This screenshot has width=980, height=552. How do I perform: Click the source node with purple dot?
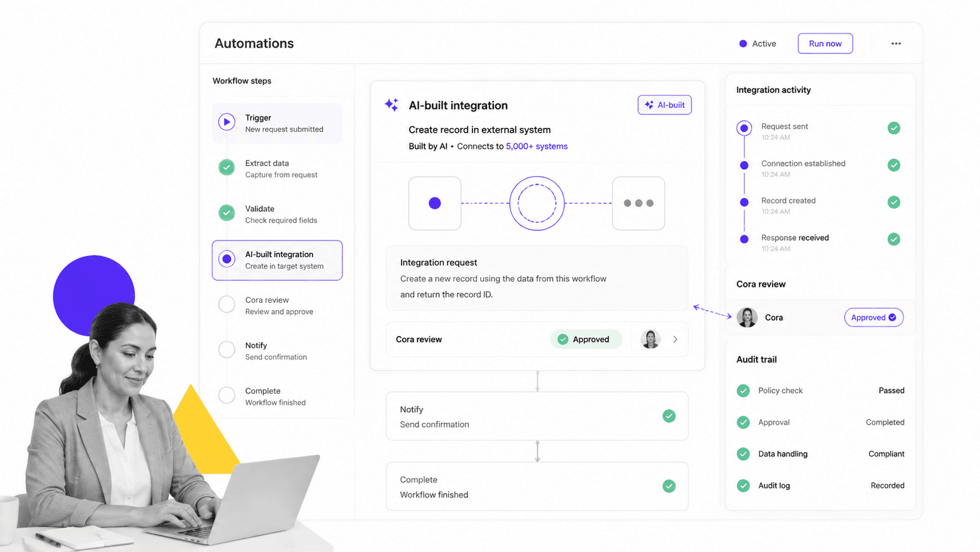pos(435,203)
